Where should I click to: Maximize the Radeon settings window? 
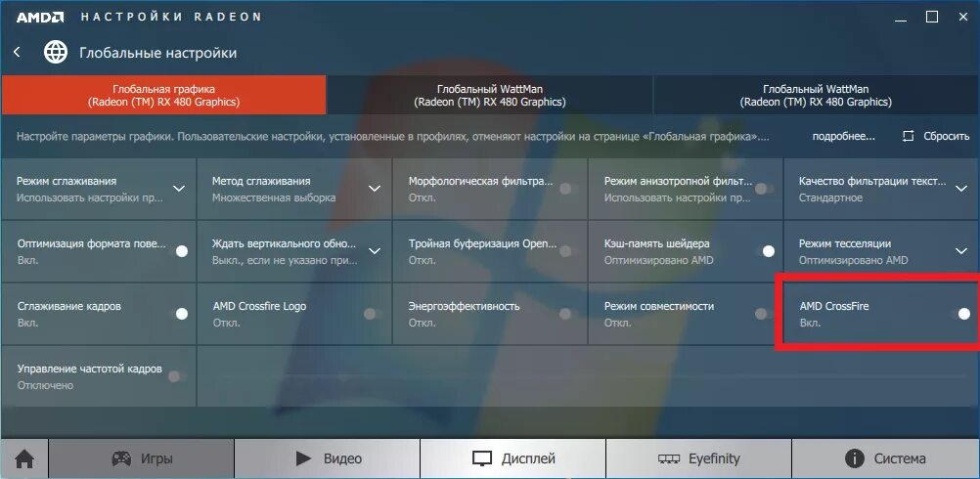click(932, 17)
